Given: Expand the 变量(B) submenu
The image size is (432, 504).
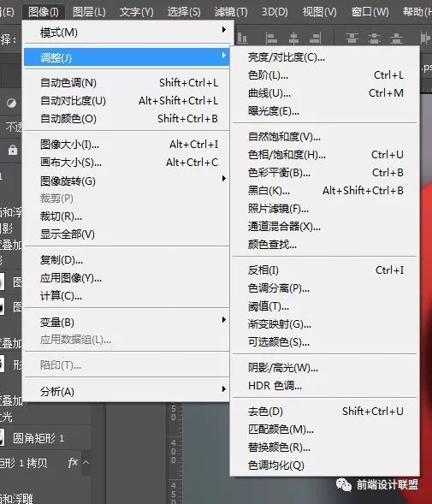Looking at the screenshot, I should pyautogui.click(x=127, y=322).
